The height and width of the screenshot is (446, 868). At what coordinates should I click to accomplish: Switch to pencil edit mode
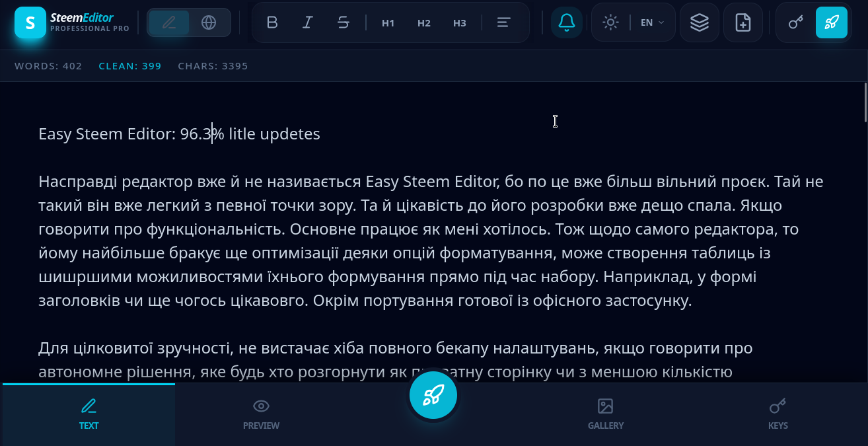[x=169, y=22]
